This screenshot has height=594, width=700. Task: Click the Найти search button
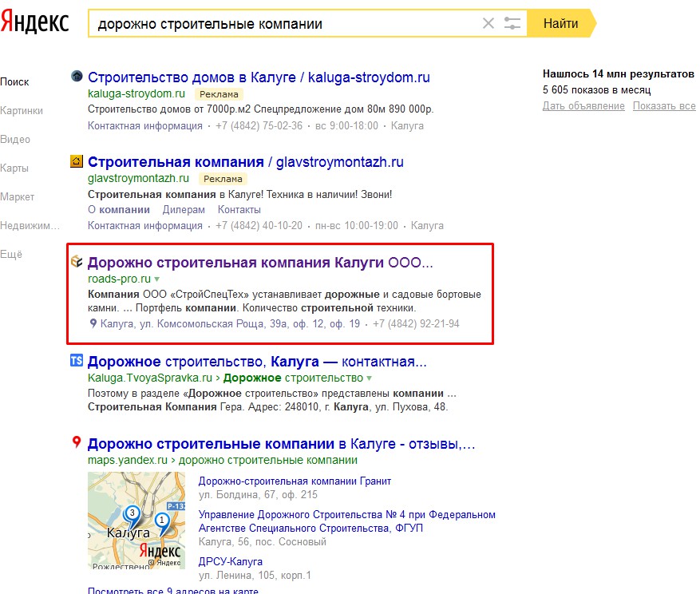coord(561,23)
